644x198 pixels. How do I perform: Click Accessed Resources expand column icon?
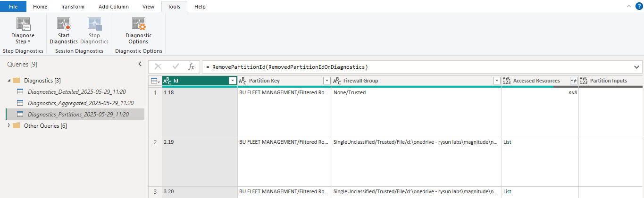coord(573,81)
